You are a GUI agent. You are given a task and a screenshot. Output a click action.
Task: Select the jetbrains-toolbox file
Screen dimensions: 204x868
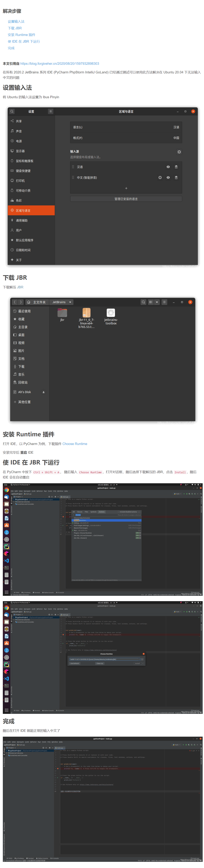(x=111, y=316)
